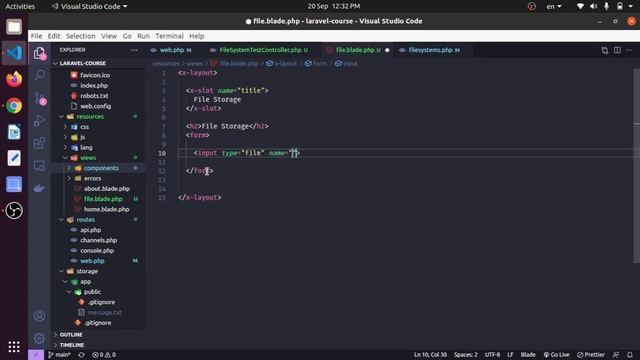Image resolution: width=640 pixels, height=360 pixels.
Task: Open the en keyboard language dropdown
Action: [x=554, y=6]
